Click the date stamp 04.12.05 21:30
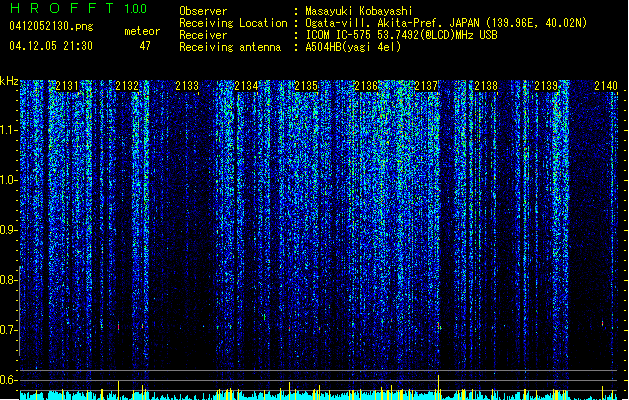 pos(51,46)
